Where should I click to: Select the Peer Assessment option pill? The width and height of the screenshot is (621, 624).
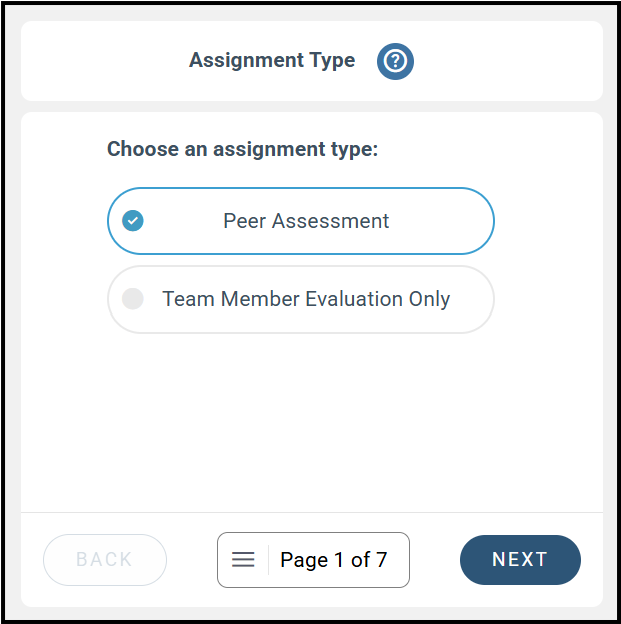point(301,221)
